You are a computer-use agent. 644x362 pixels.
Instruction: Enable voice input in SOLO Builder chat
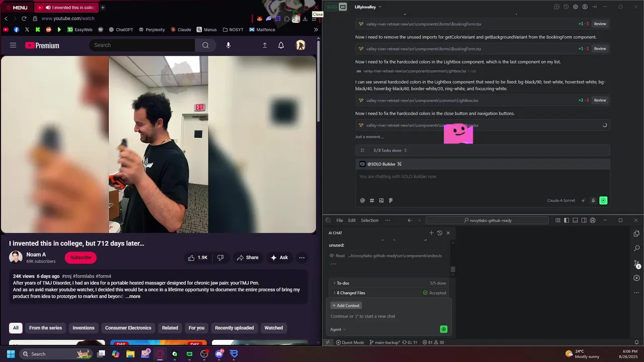[x=593, y=201]
